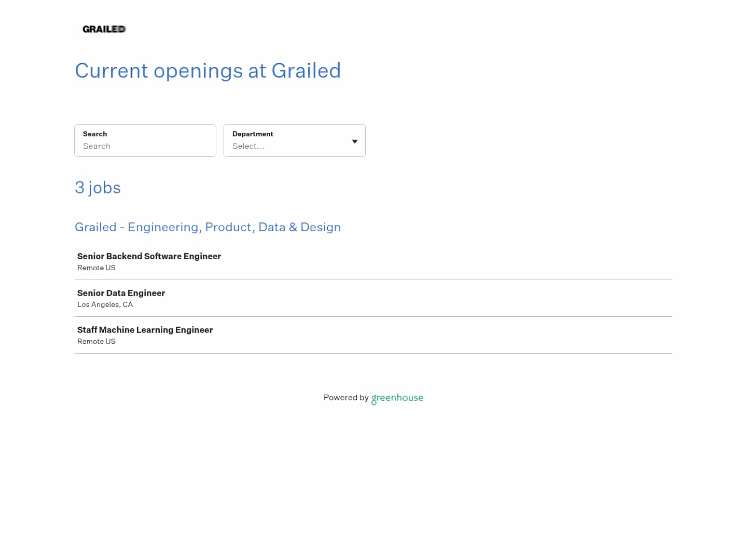Click 'Remote US' under Staff Machine Learning Engineer
The height and width of the screenshot is (560, 747).
coord(96,341)
